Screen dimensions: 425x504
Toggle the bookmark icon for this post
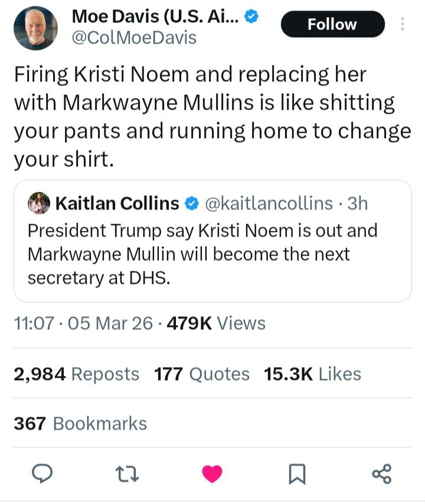(x=297, y=473)
